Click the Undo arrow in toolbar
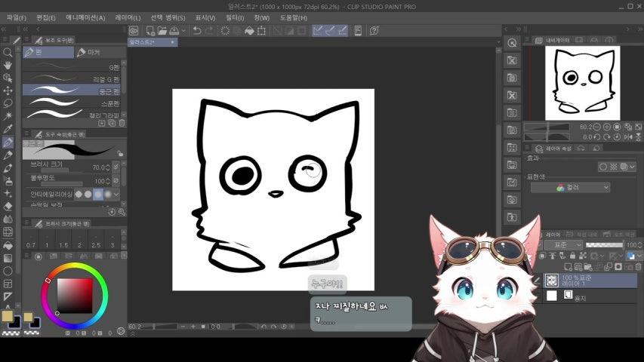Image resolution: width=644 pixels, height=362 pixels. tap(197, 31)
